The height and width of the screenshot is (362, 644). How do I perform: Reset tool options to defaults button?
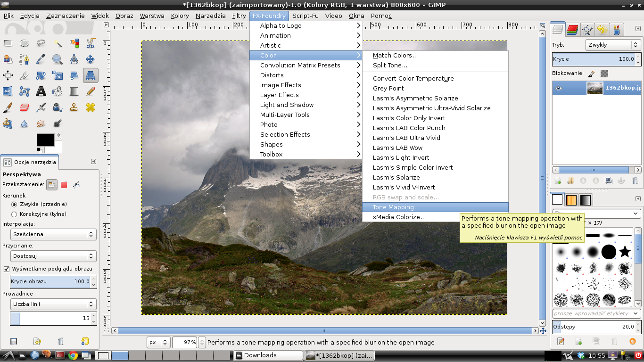click(85, 341)
